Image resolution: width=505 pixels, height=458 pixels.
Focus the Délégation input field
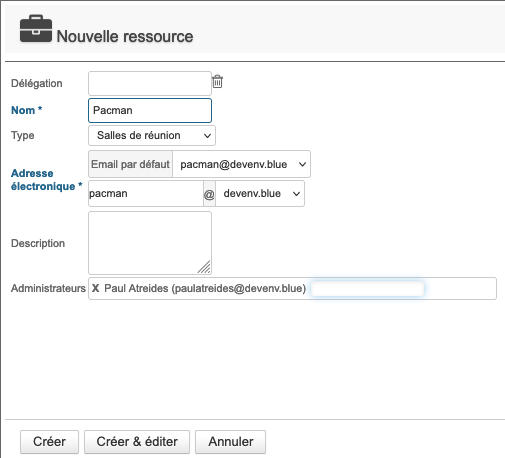(x=150, y=83)
